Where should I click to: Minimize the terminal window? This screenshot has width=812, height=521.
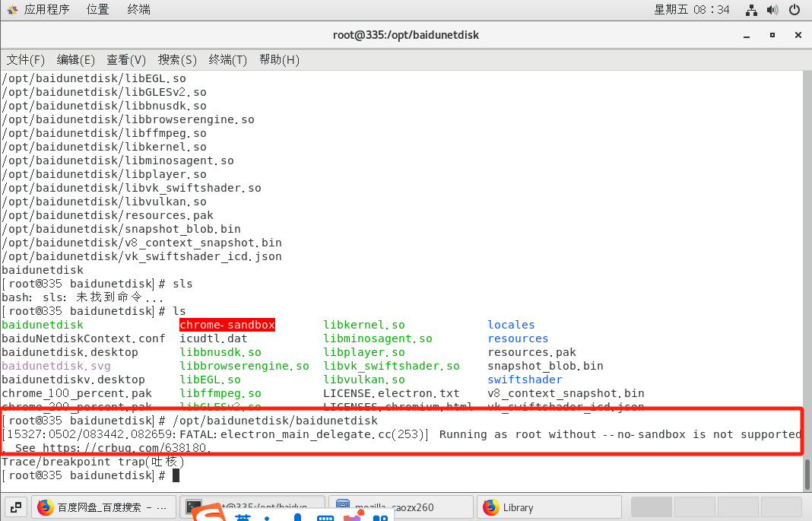point(746,35)
